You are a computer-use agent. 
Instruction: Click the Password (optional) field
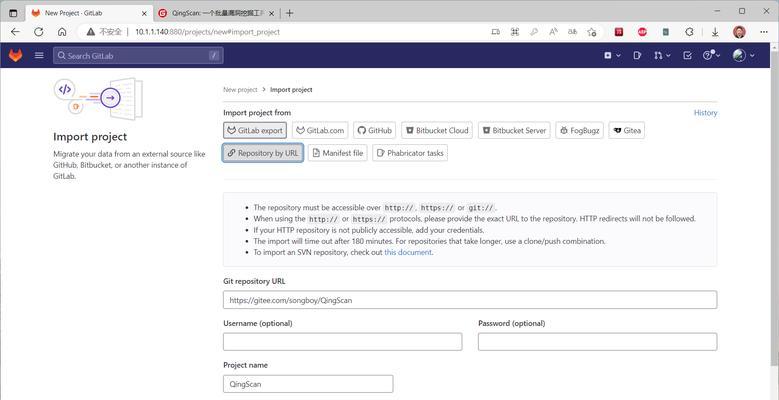tap(598, 341)
